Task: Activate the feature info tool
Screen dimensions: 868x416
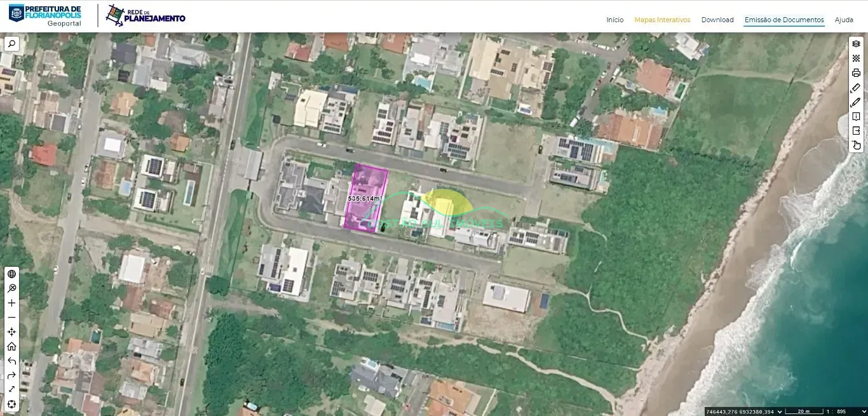Action: click(856, 117)
